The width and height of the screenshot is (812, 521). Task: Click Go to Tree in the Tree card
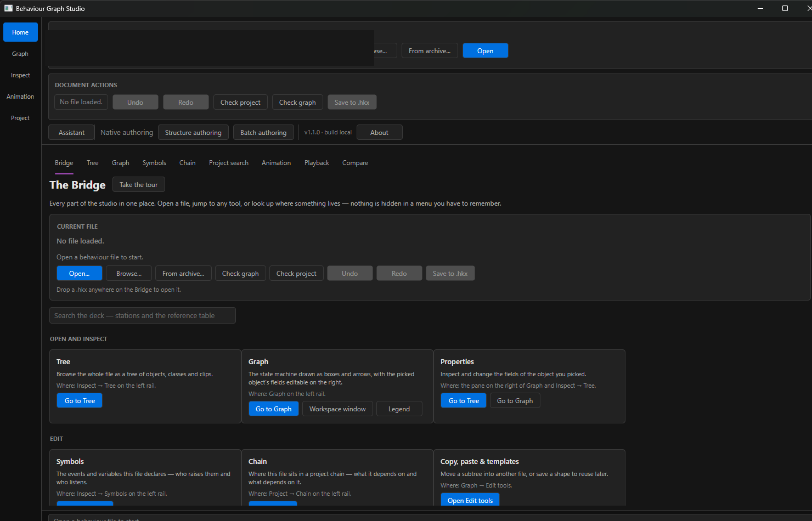(80, 401)
